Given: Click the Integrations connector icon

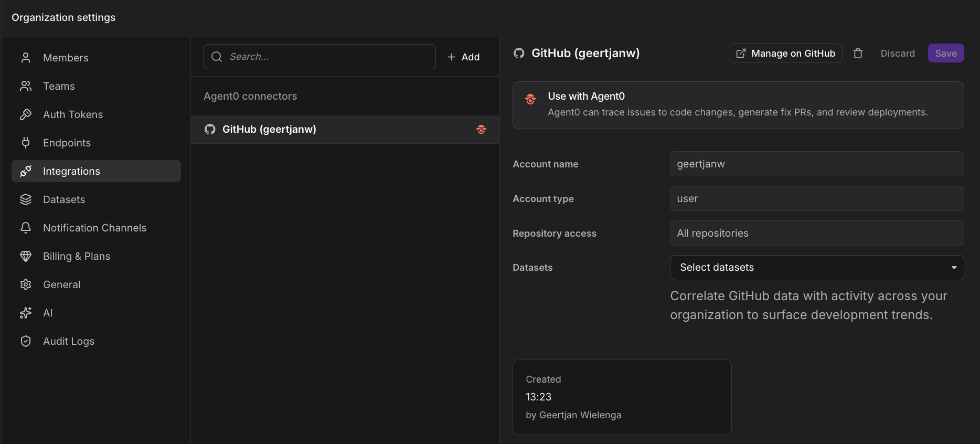Looking at the screenshot, I should (26, 171).
